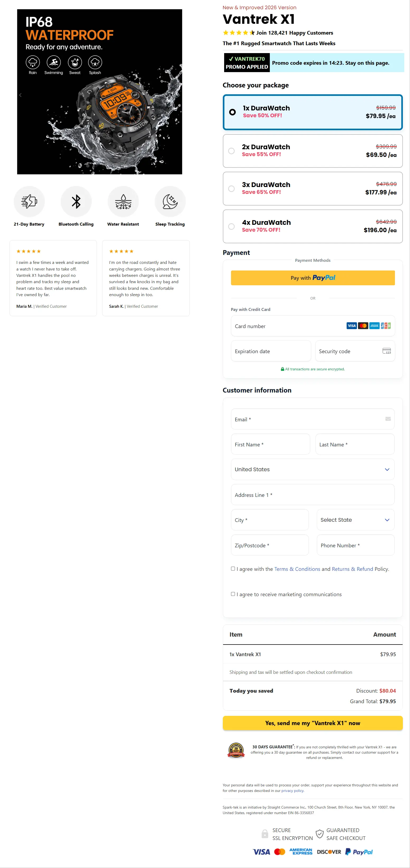Click the Last Name field
The width and height of the screenshot is (410, 868).
pos(355,444)
